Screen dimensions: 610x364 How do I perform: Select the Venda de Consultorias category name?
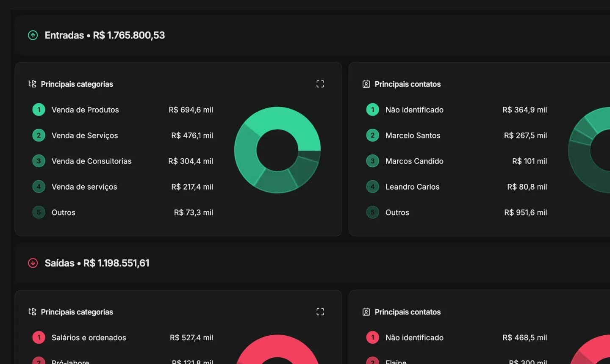(x=91, y=161)
